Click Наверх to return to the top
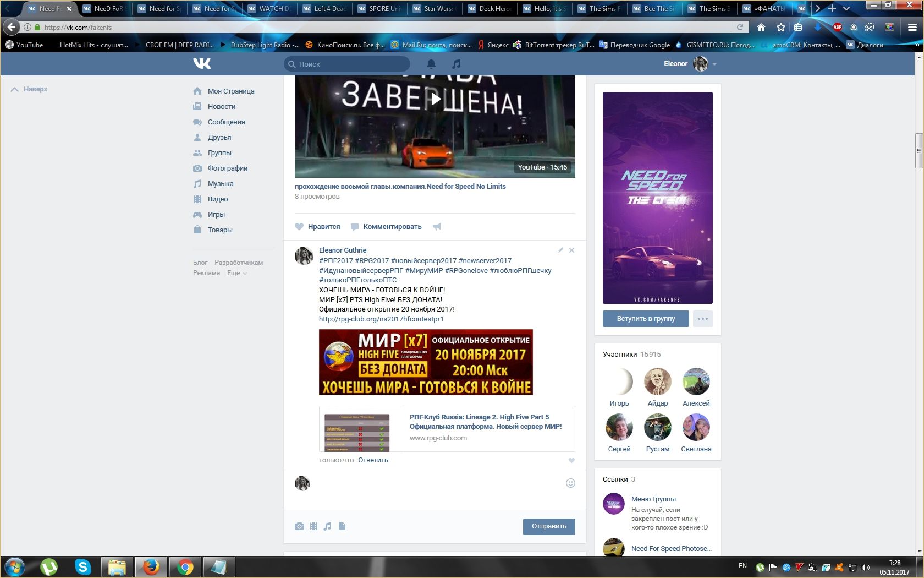 tap(30, 89)
